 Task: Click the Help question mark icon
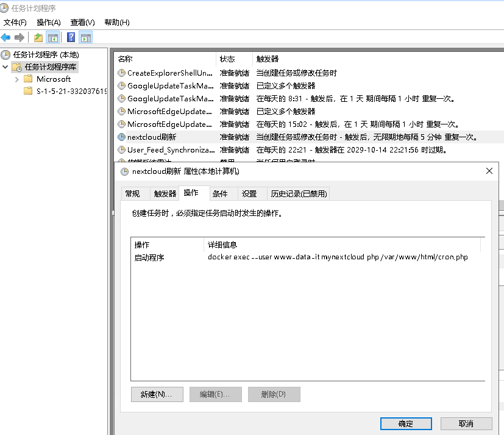coord(70,37)
